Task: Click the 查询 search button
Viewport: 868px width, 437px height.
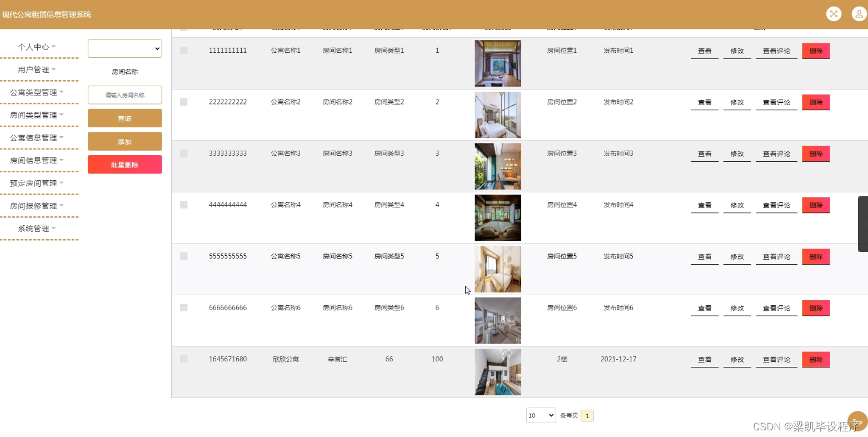Action: coord(124,118)
